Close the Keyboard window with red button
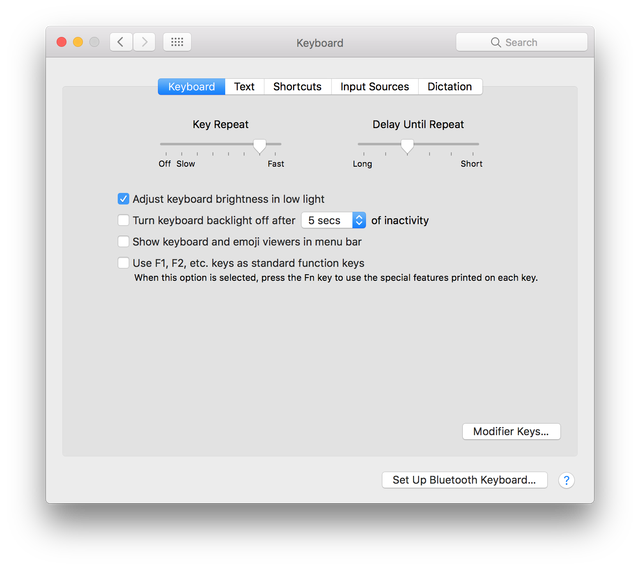The width and height of the screenshot is (640, 569). point(62,42)
